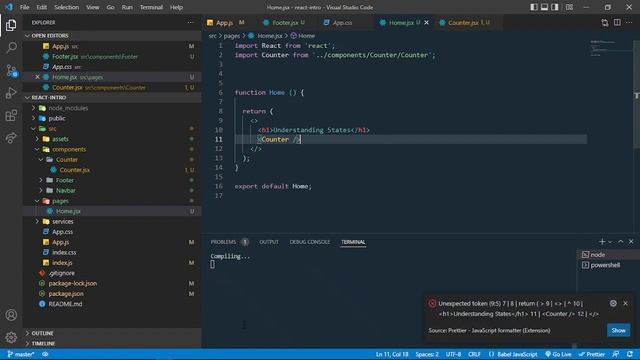Open notifications bell in status bar
640x360 pixels.
[630, 354]
